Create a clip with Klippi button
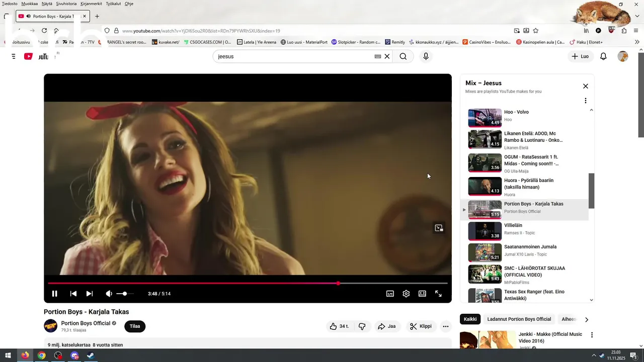644x362 pixels. coord(421,326)
